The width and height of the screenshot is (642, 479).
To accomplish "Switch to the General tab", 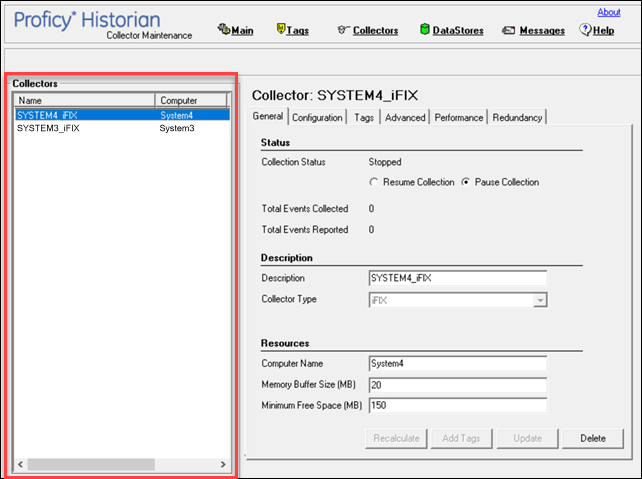I will point(268,116).
